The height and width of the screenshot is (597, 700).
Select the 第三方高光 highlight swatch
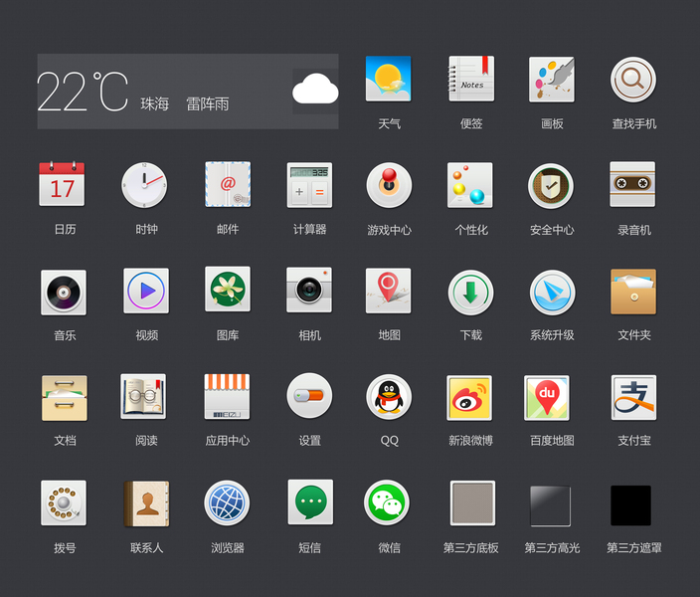click(551, 505)
